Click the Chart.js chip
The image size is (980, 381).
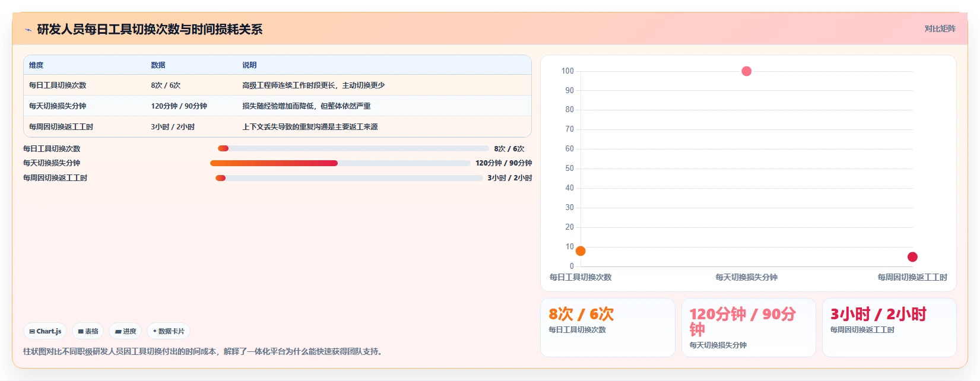pos(45,331)
